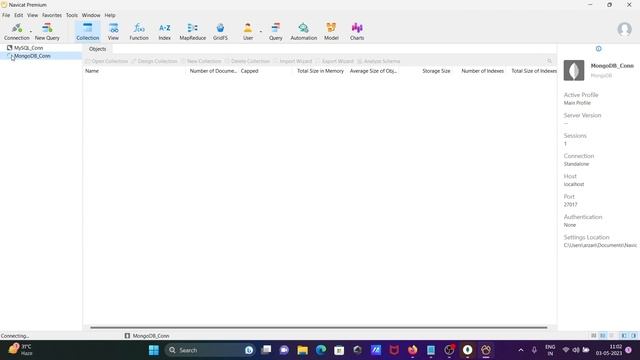Open the File menu

[x=6, y=15]
